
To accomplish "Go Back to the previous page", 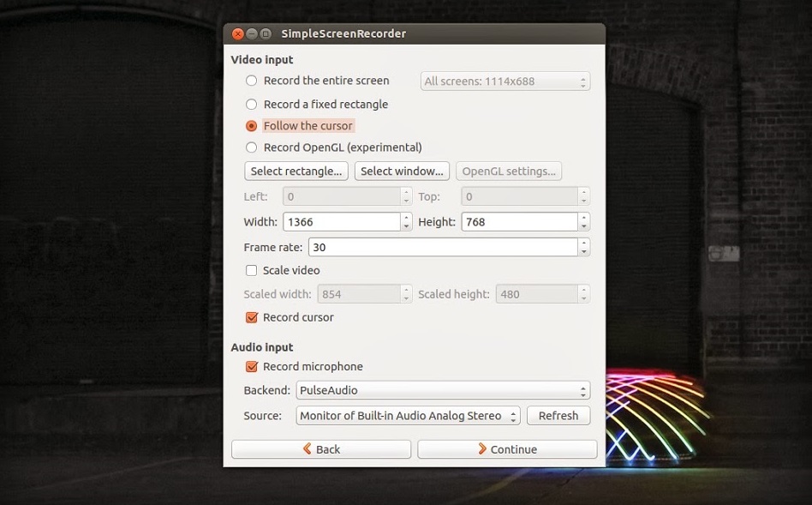I will [321, 449].
